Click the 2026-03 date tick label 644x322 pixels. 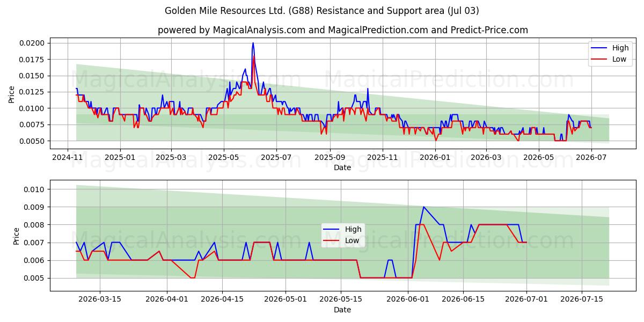point(486,157)
